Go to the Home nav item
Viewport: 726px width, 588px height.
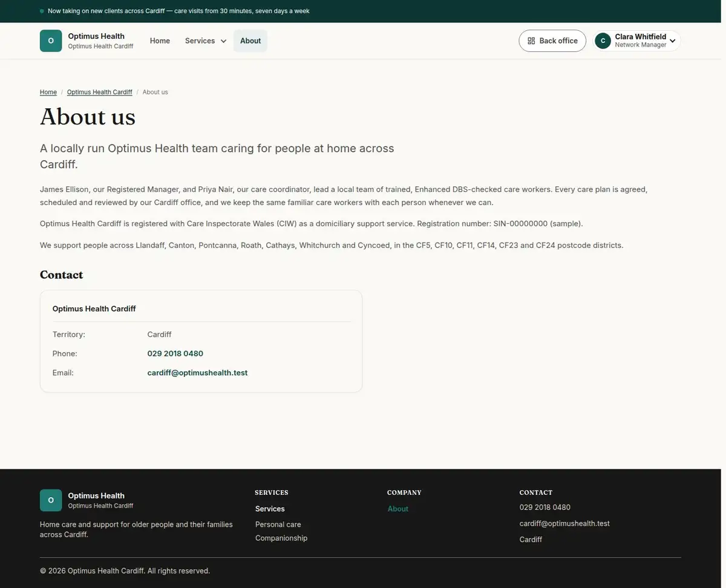click(x=160, y=41)
